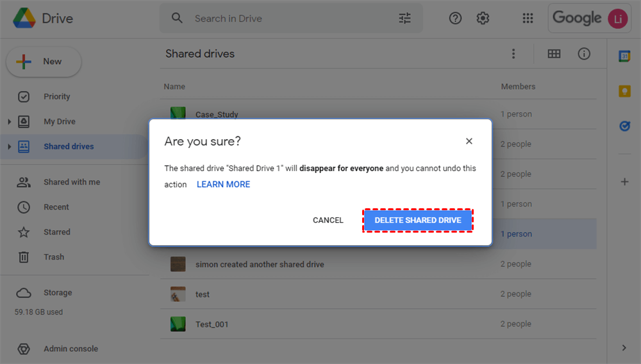Select simon created another shared drive
The image size is (641, 364).
coord(378,264)
